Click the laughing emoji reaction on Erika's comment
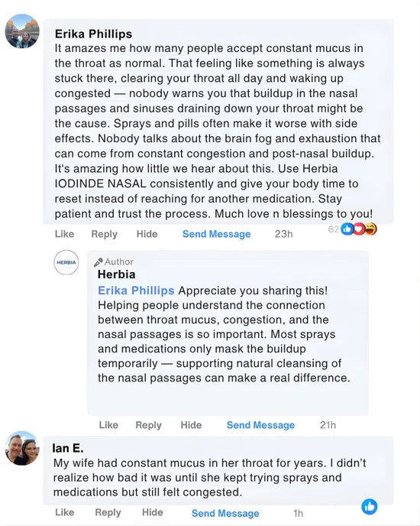The image size is (420, 526). tap(370, 229)
